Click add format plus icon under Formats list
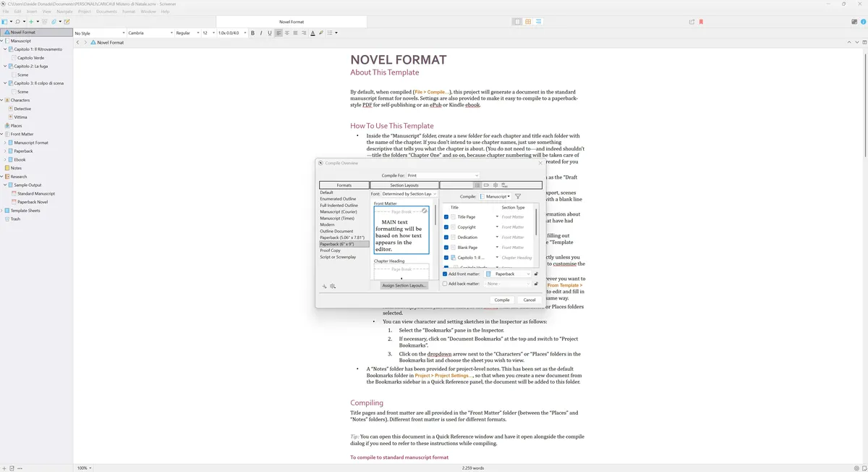 tap(324, 286)
